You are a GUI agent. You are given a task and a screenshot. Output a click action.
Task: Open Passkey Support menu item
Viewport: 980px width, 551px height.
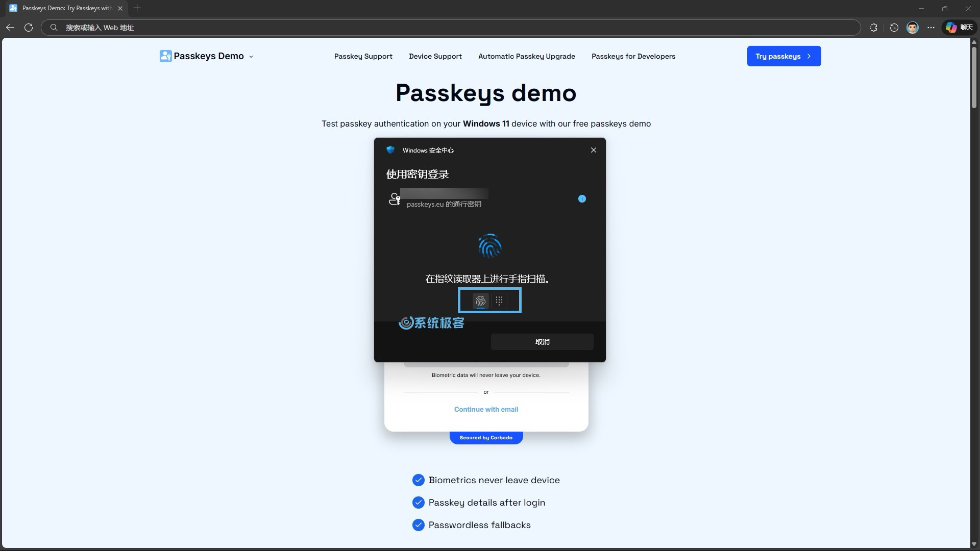363,56
